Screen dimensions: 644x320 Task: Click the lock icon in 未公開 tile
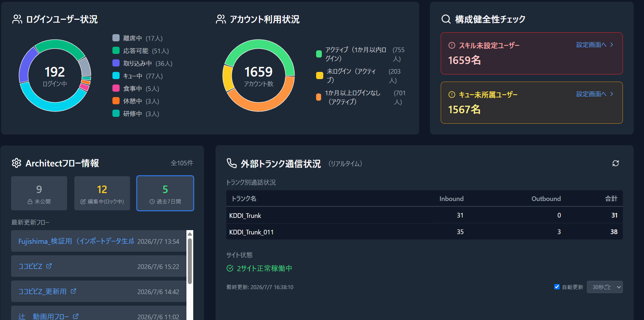(x=30, y=202)
